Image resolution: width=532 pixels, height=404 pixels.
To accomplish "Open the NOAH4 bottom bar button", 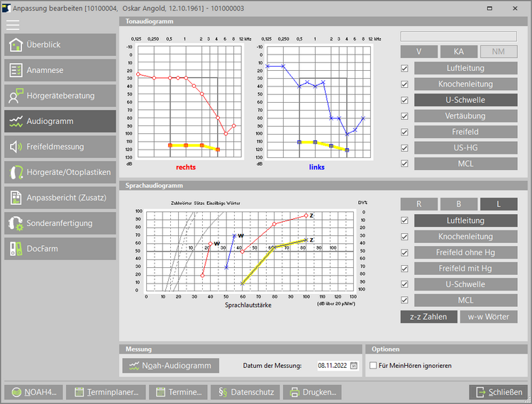I will point(34,392).
